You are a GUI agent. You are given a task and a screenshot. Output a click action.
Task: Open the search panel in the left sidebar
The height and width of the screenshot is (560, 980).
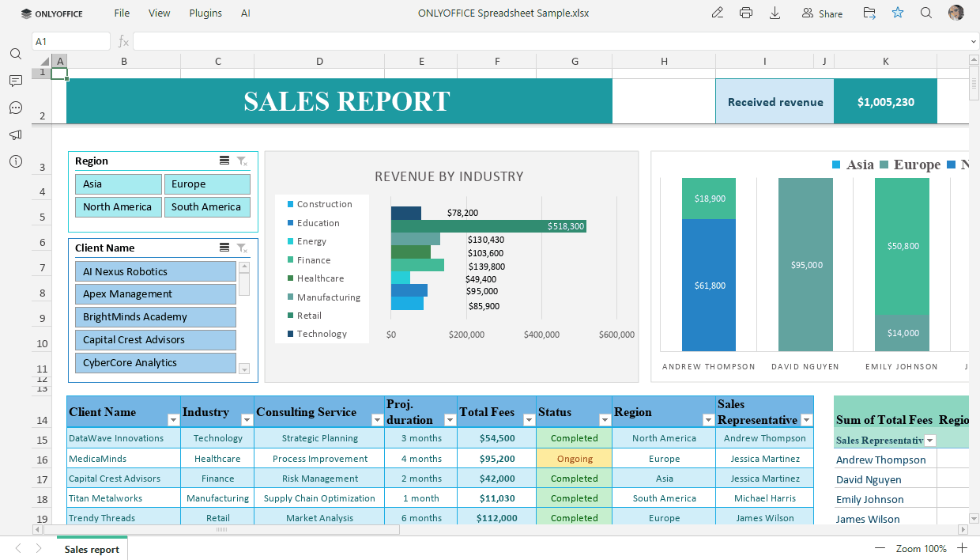point(16,54)
